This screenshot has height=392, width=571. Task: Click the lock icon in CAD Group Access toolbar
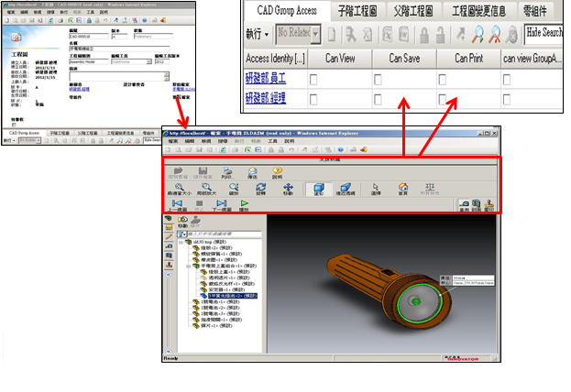pyautogui.click(x=423, y=35)
